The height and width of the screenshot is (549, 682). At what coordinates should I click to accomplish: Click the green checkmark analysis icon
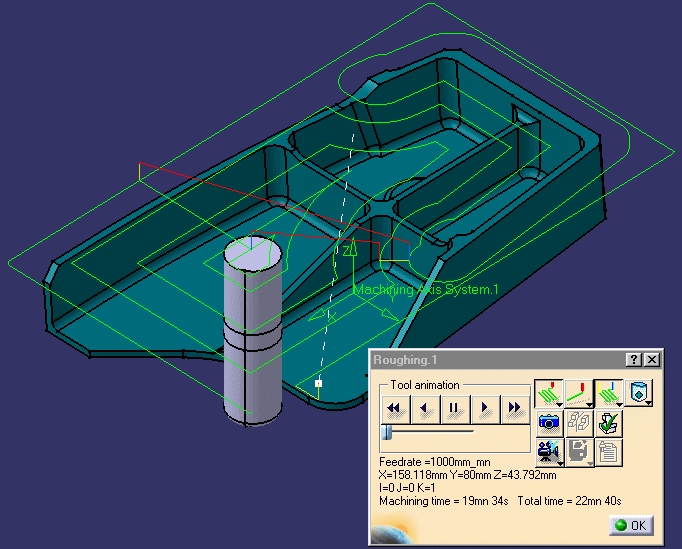608,422
